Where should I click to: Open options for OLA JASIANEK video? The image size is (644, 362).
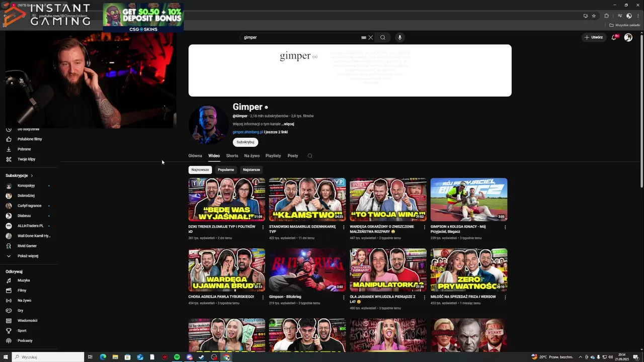pos(424,297)
